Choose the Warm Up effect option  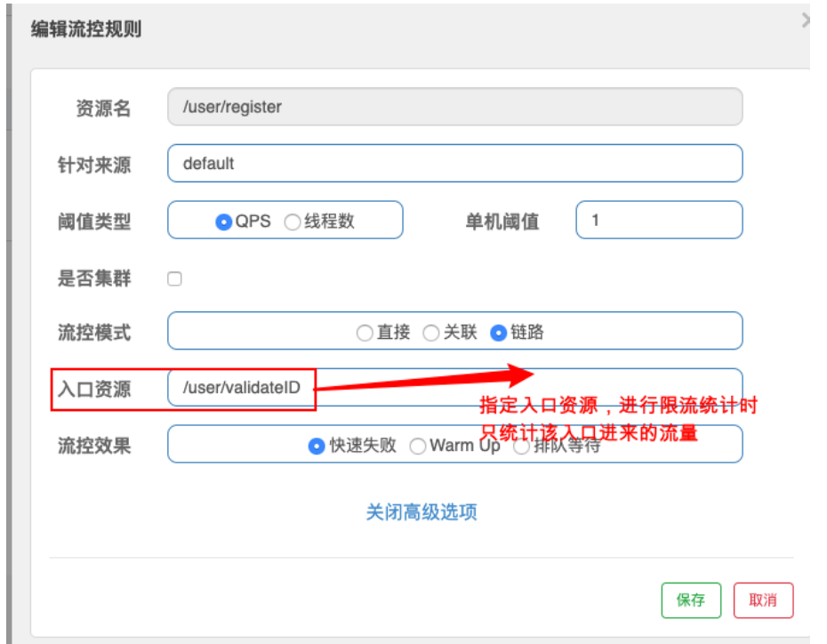click(x=418, y=446)
